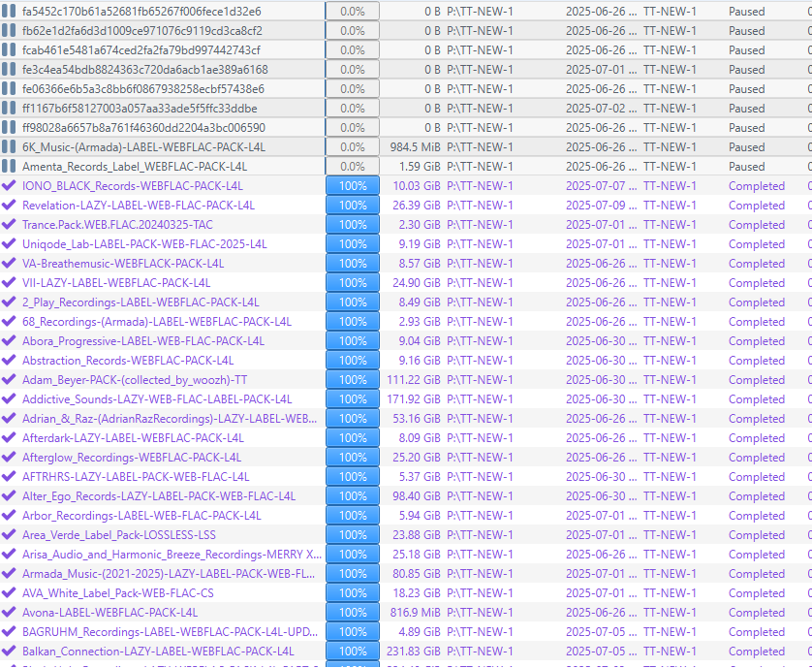
Task: Click TT-NEW-1 category in Uniqode_Lab row
Action: [670, 244]
